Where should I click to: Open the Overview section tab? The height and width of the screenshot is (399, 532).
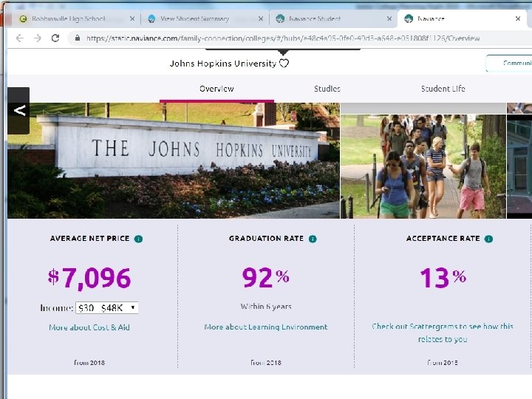click(x=216, y=89)
